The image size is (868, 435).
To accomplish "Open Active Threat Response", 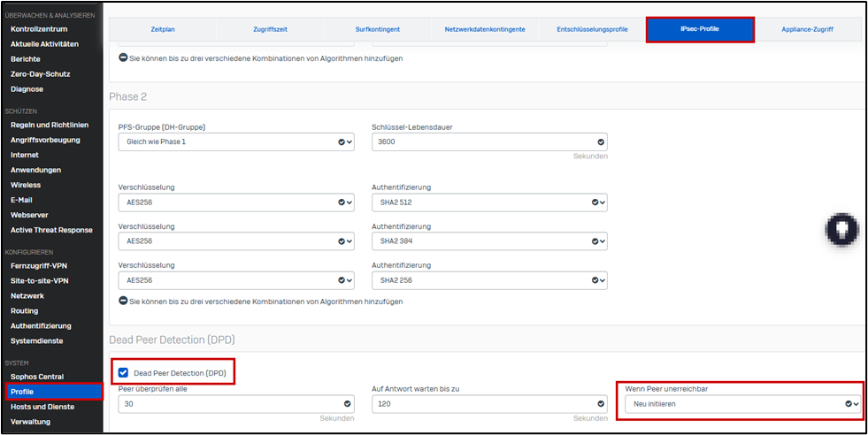I will click(51, 230).
